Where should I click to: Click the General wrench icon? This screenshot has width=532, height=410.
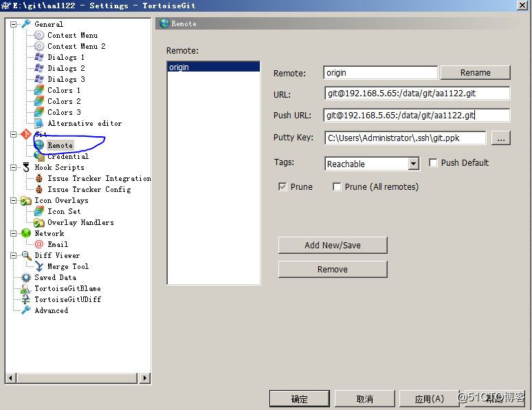point(26,24)
